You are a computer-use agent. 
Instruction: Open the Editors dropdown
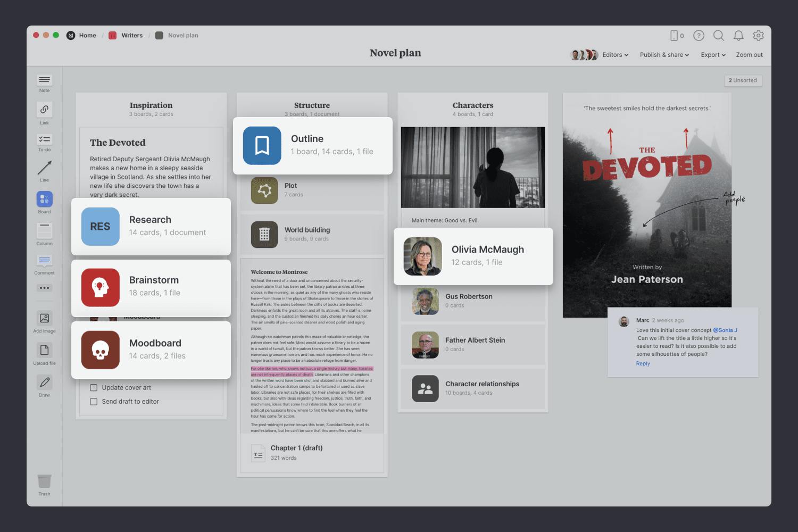[614, 55]
